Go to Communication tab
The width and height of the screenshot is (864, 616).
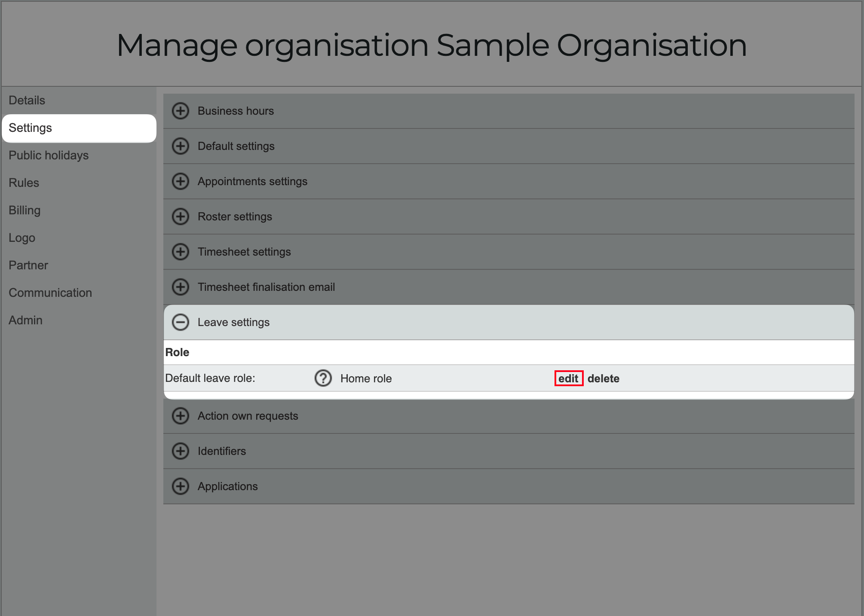point(79,293)
